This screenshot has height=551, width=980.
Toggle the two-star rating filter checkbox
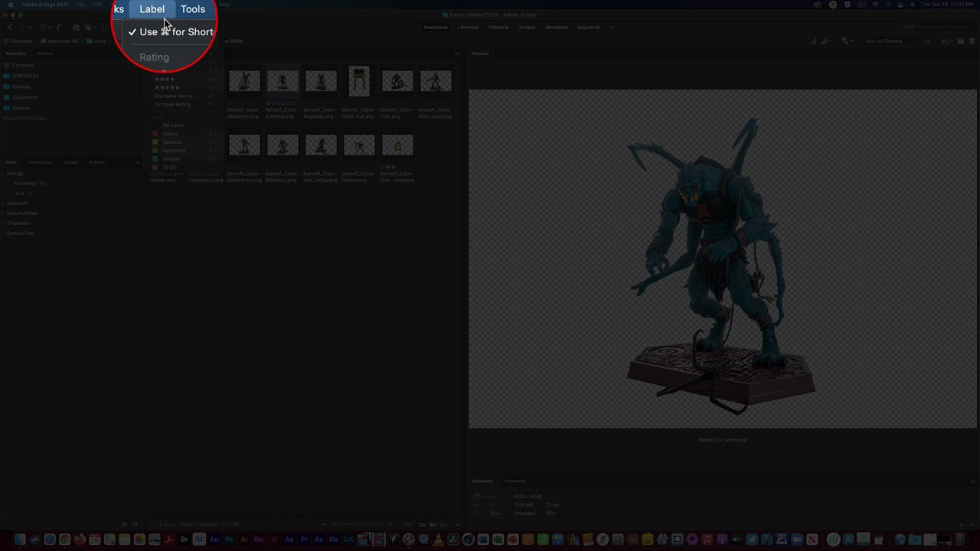(10, 194)
